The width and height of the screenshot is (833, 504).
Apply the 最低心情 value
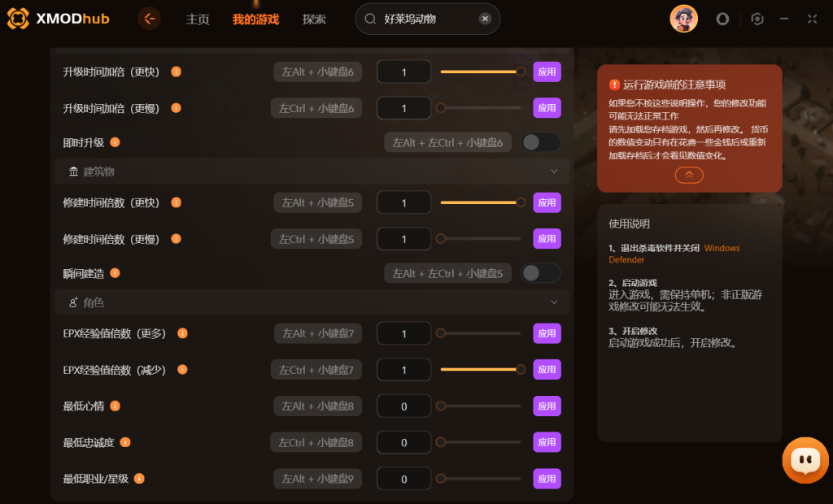tap(547, 406)
